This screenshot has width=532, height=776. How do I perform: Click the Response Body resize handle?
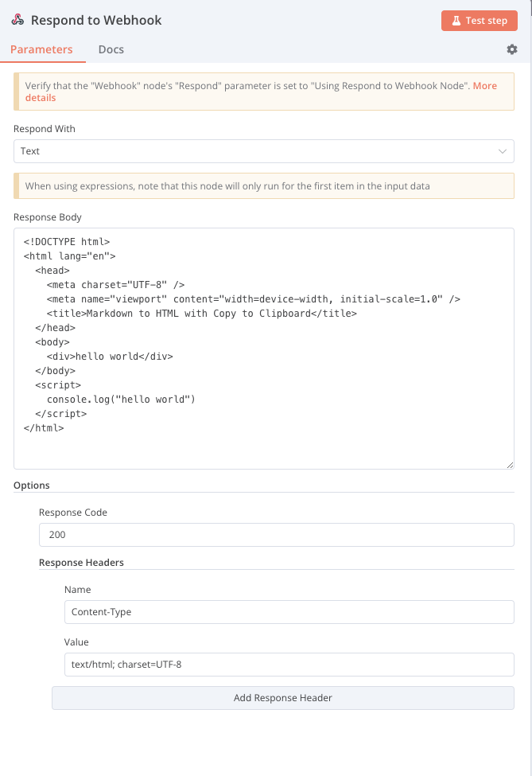510,465
